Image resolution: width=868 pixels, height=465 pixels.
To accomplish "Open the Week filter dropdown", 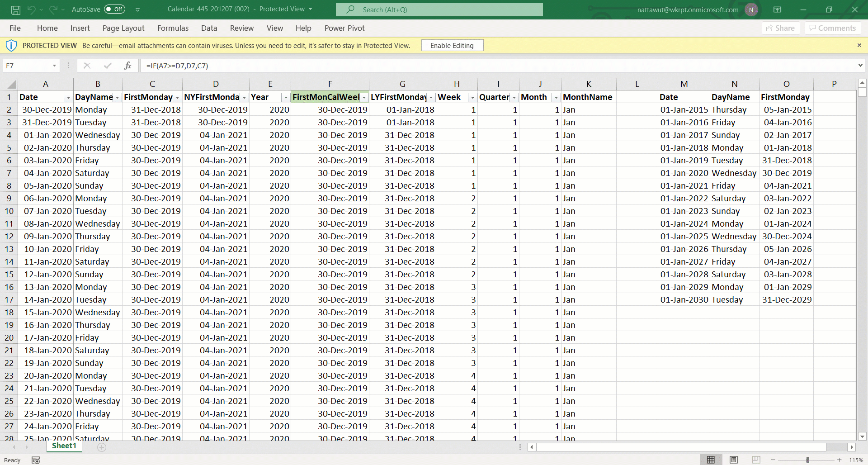I will tap(472, 98).
